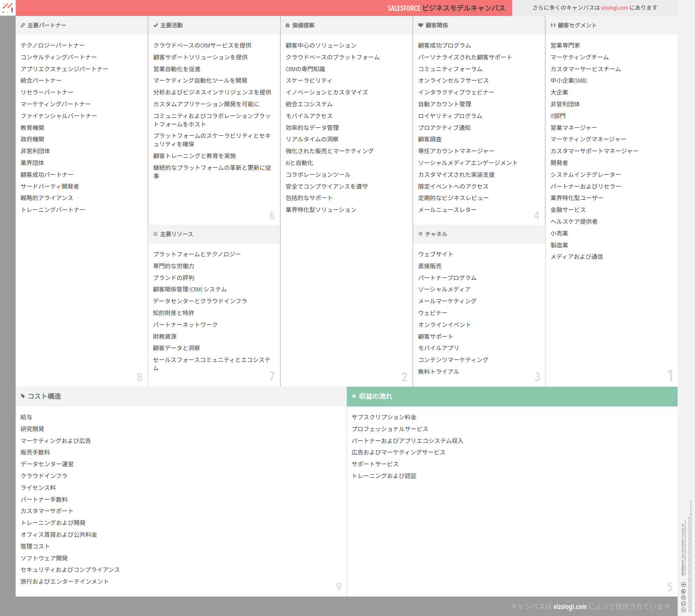
Task: Select サブスクリプション料金 in revenue streams
Action: (384, 417)
